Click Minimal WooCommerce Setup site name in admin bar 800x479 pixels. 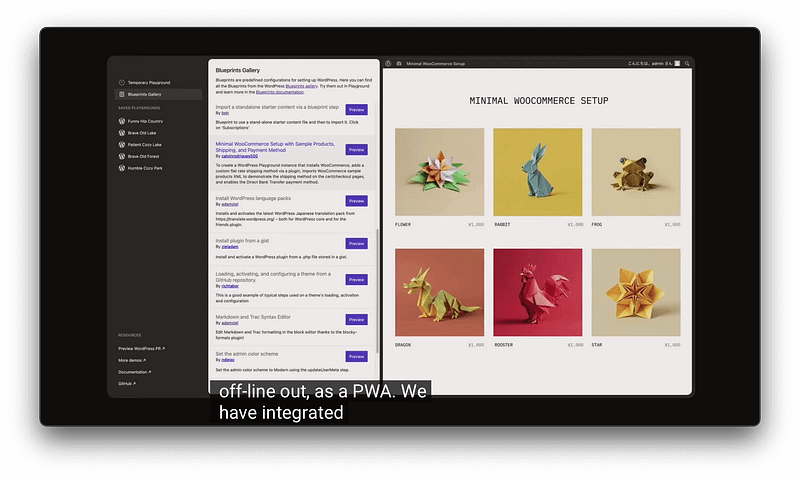click(x=435, y=64)
